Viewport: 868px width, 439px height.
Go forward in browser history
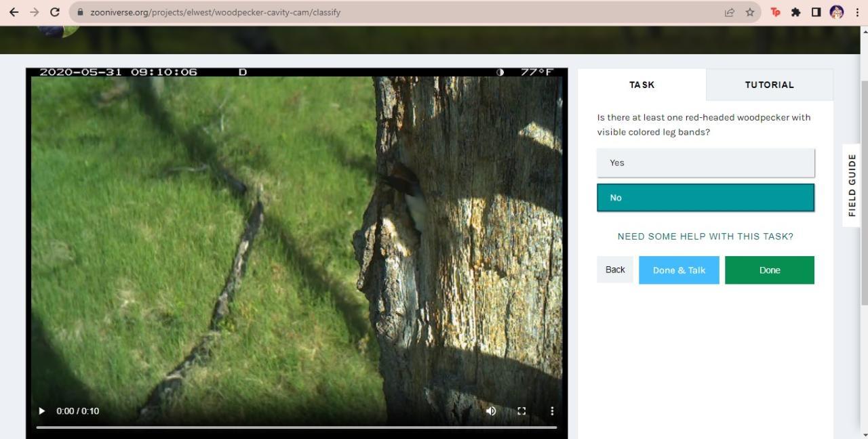pos(34,12)
